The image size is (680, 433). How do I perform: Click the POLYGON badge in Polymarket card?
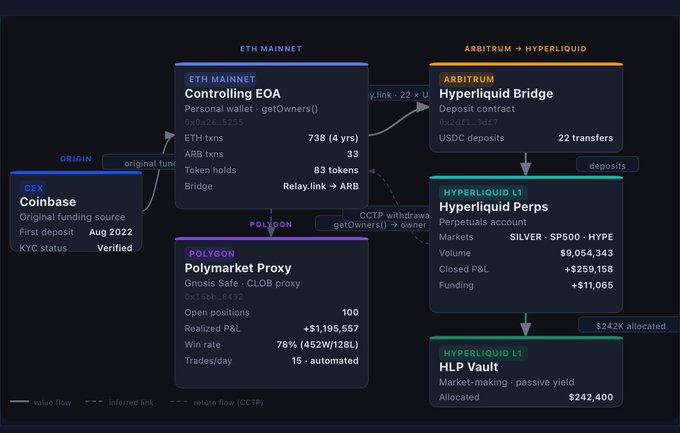pyautogui.click(x=211, y=254)
